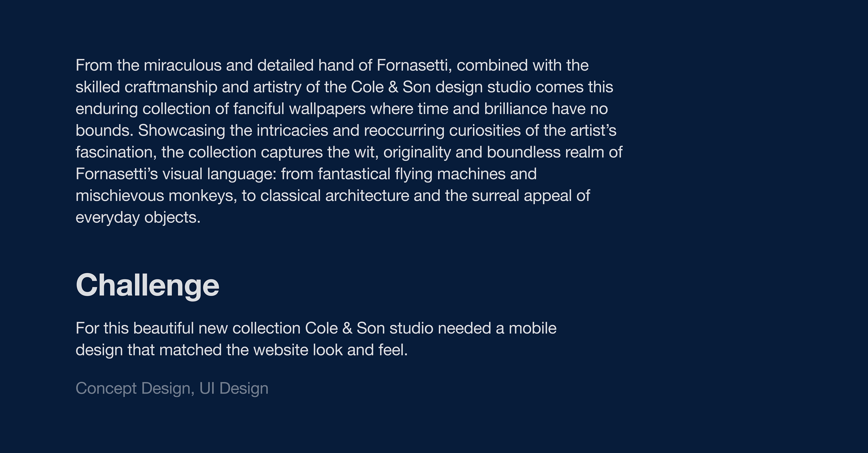Click the Challenge heading
Screen dimensions: 868x453
[x=147, y=285]
